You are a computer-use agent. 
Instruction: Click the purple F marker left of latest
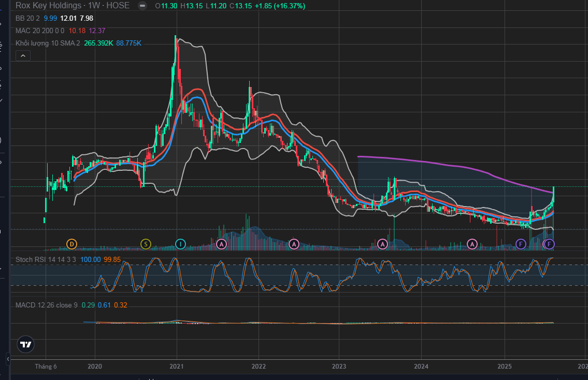coord(521,244)
